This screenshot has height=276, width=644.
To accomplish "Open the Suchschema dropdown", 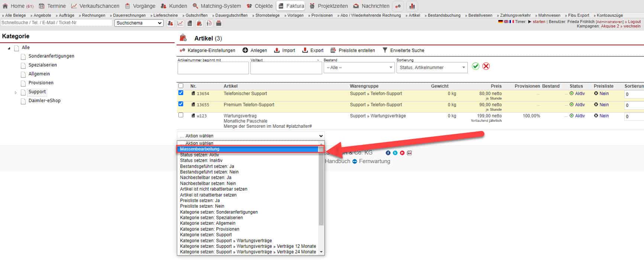I will coord(139,23).
